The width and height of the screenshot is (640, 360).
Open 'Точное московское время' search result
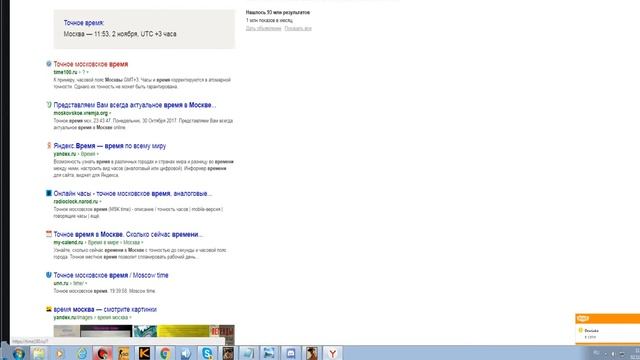91,64
